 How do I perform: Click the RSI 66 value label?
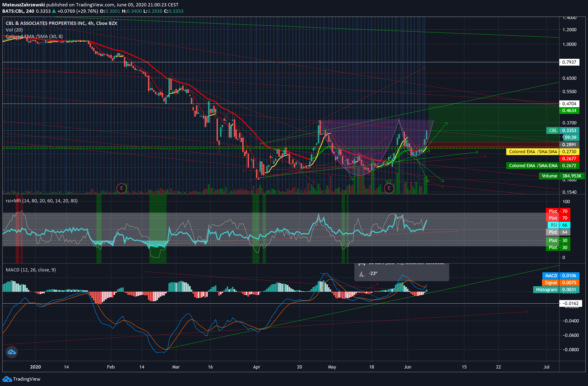(x=559, y=225)
